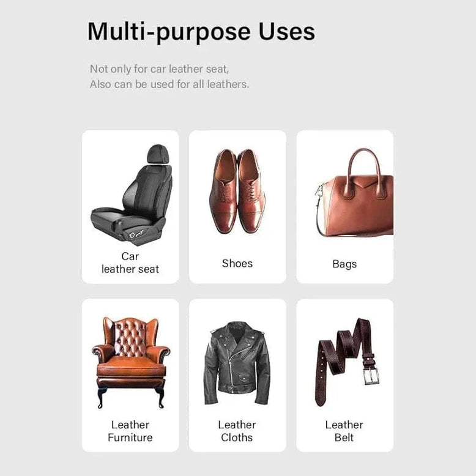This screenshot has height=476, width=476.
Task: Click the armchair's dark wooden legs
Action: coord(131,398)
